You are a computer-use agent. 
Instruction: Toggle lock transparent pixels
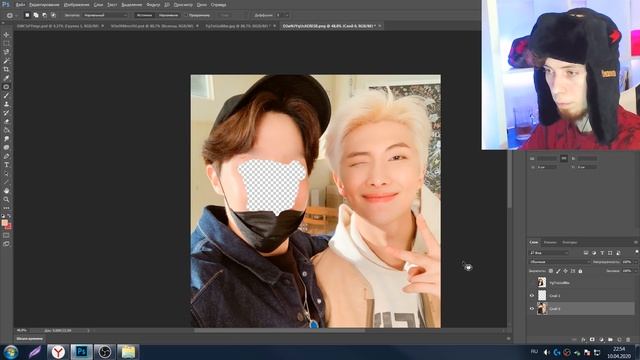click(x=551, y=271)
